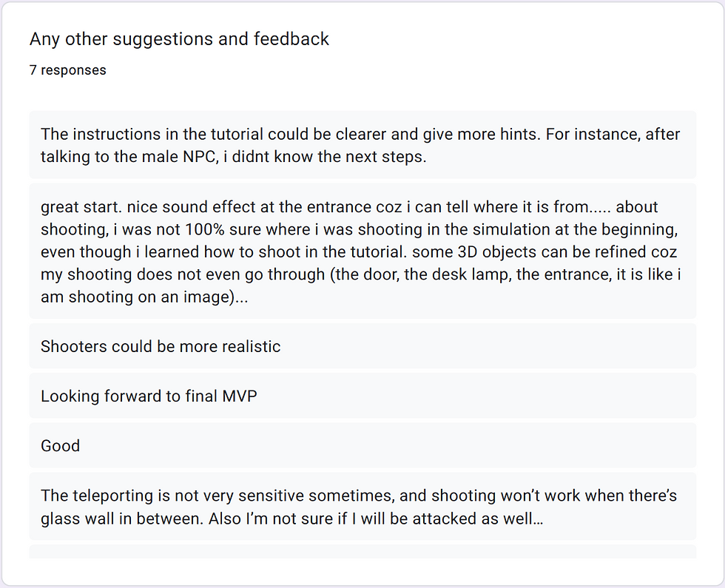The height and width of the screenshot is (588, 725).
Task: Click the response starting 'great start. nice sound effect'
Action: point(362,251)
